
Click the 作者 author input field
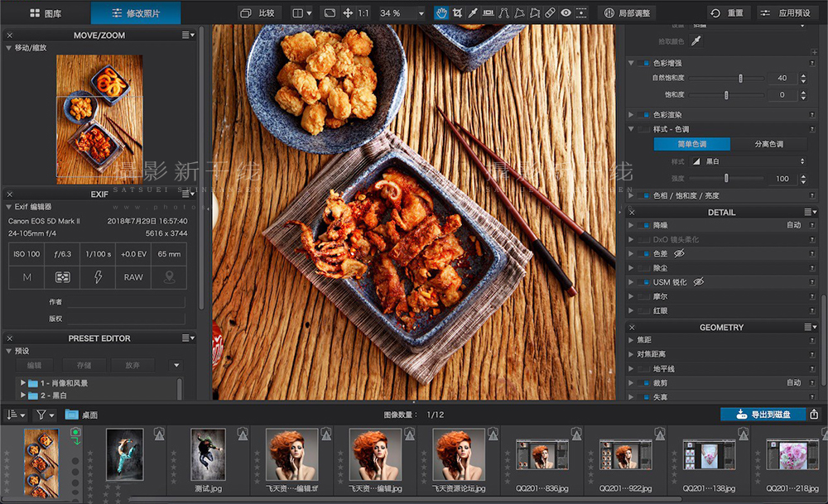(126, 302)
